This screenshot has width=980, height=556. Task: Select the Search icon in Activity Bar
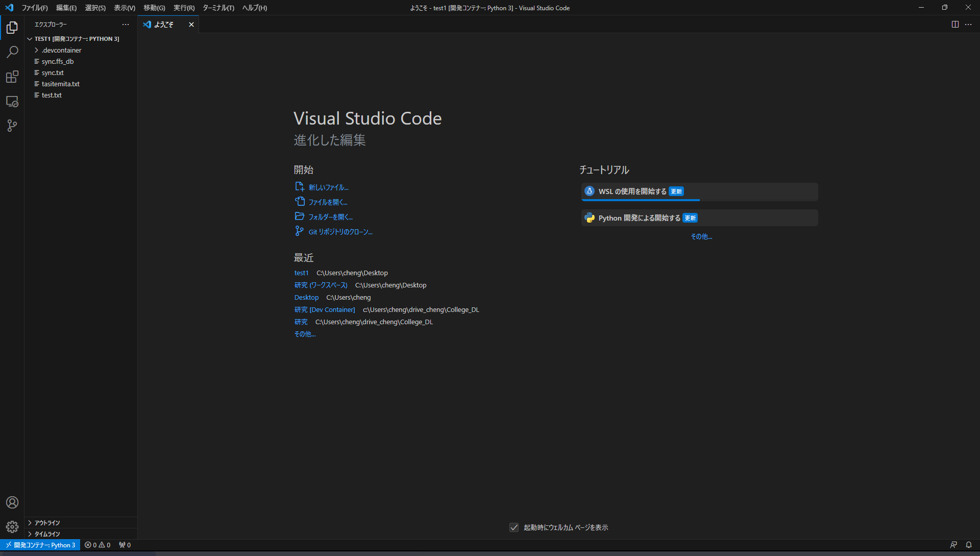(12, 52)
